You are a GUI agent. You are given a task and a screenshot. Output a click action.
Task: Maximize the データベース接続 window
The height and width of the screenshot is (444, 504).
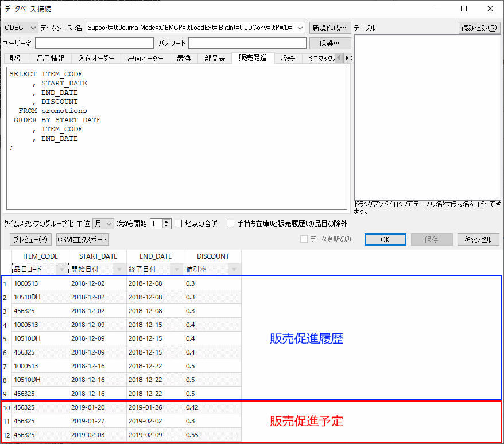[464, 9]
